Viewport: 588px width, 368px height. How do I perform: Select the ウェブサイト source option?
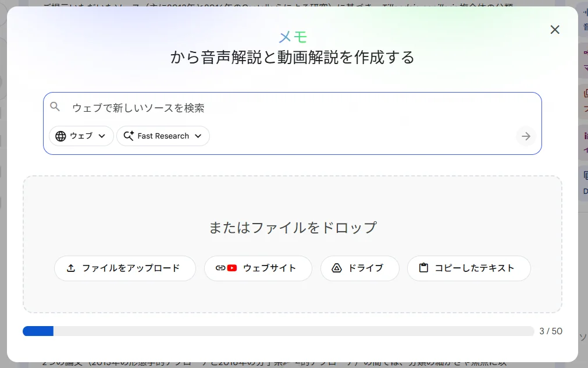(x=258, y=268)
